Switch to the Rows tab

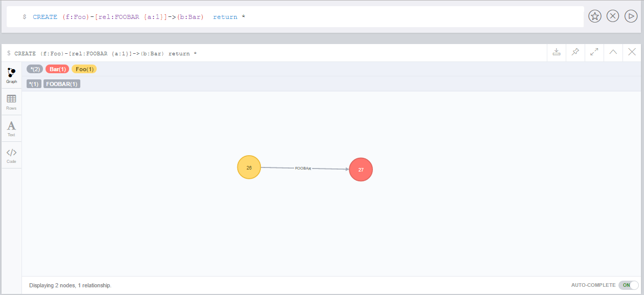pos(11,101)
